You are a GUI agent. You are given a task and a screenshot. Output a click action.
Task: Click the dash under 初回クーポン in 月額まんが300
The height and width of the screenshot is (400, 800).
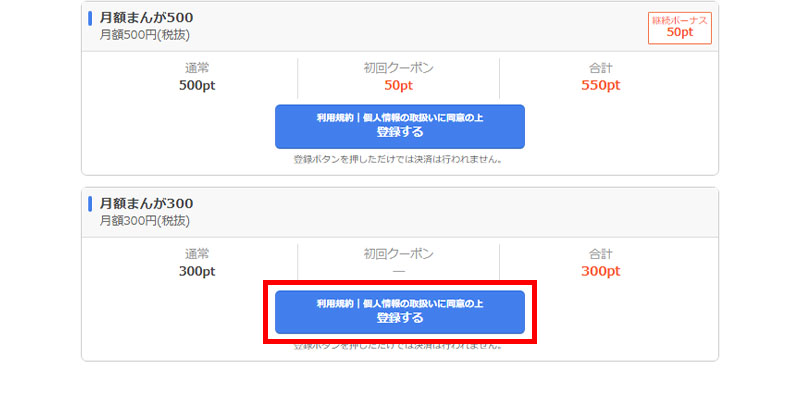[399, 271]
